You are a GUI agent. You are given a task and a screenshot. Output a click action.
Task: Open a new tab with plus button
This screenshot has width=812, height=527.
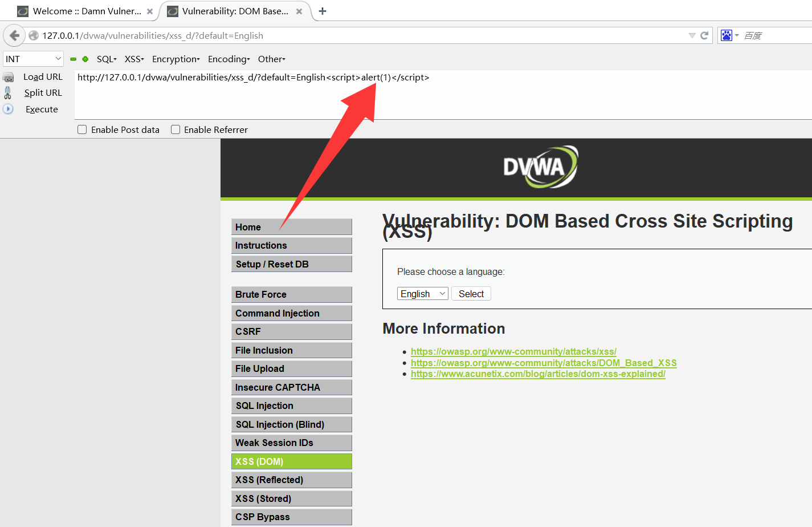coord(323,11)
